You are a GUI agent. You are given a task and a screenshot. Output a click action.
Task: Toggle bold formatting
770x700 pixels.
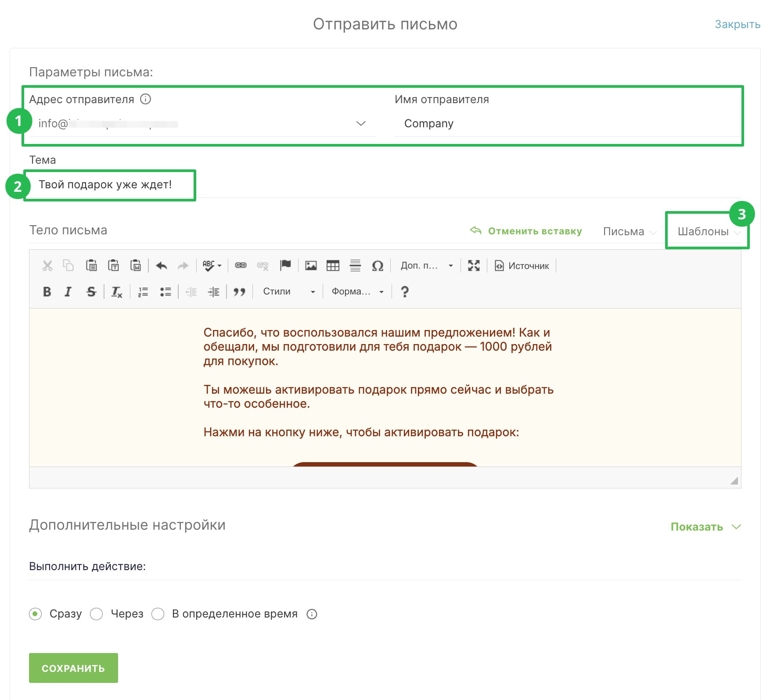(x=47, y=291)
